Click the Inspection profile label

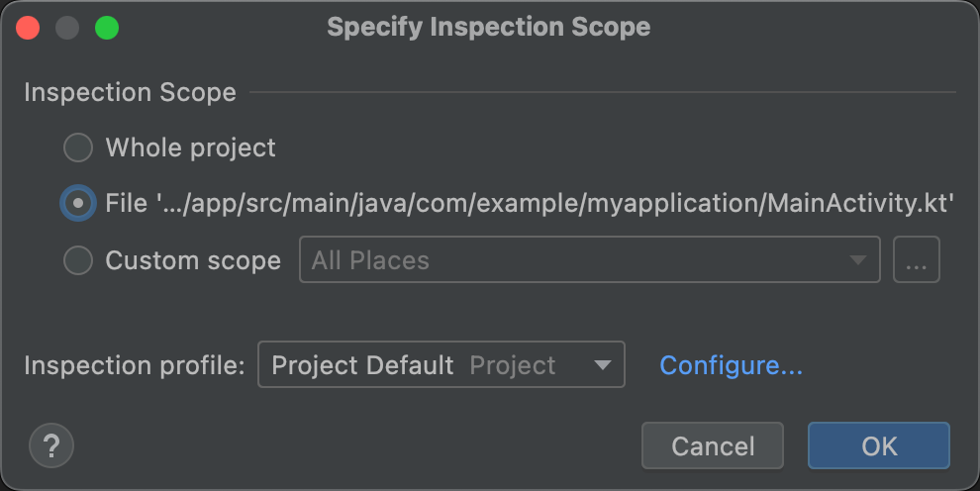point(134,365)
